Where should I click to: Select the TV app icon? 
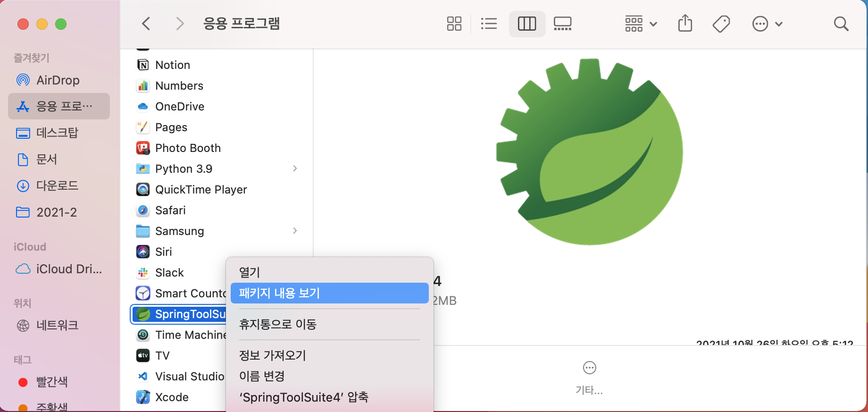(143, 356)
